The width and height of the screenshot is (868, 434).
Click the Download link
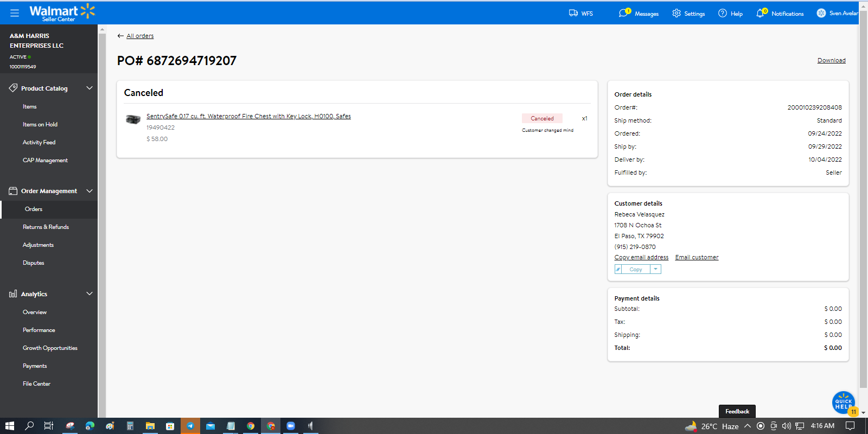click(x=832, y=60)
